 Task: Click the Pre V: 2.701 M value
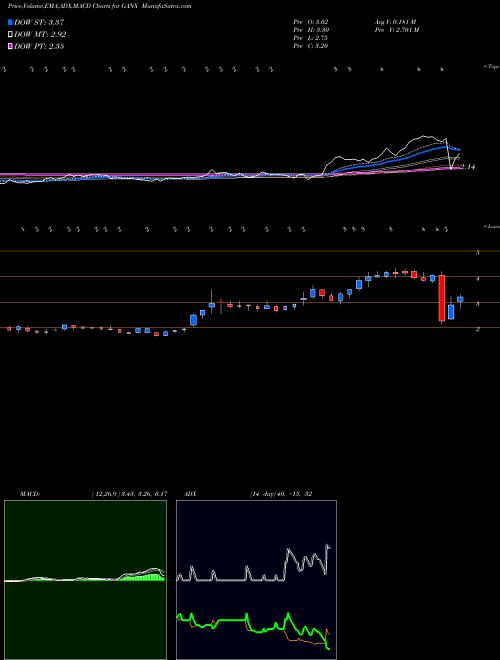point(396,30)
